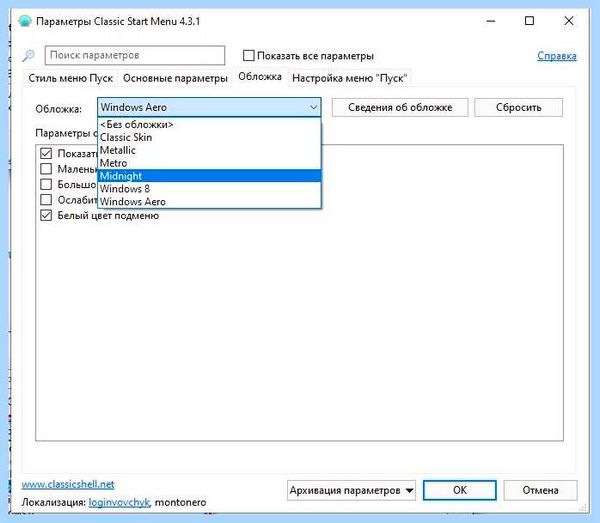Choose 'Classic Skin' from skin list
Screen dimensions: 600x523
tap(209, 137)
